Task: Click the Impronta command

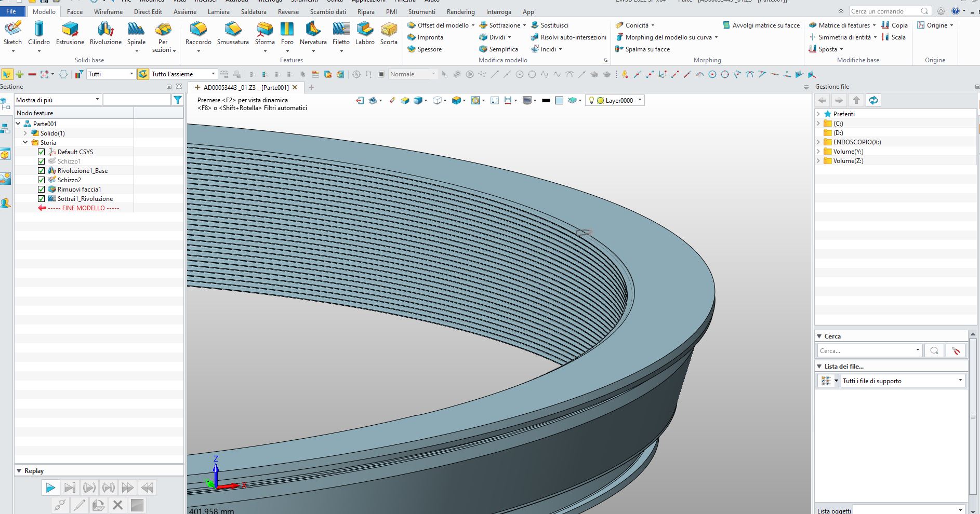Action: (x=425, y=37)
